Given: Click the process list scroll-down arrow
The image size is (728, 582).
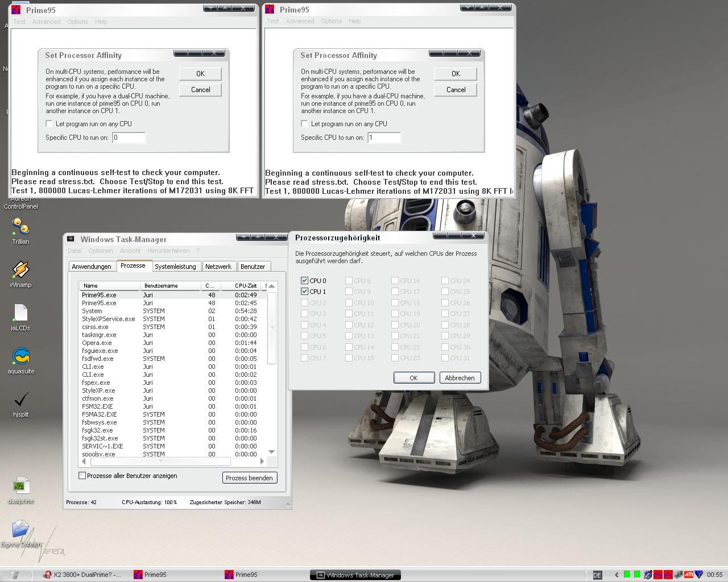Looking at the screenshot, I should point(271,452).
